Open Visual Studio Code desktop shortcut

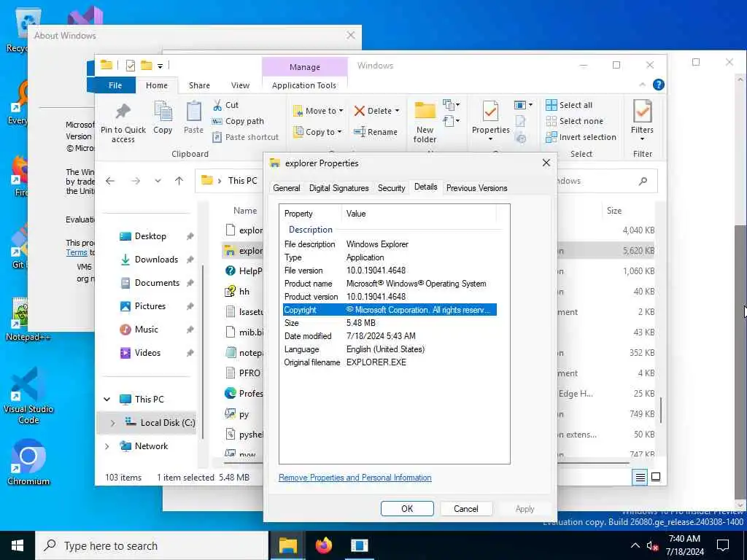(x=28, y=396)
